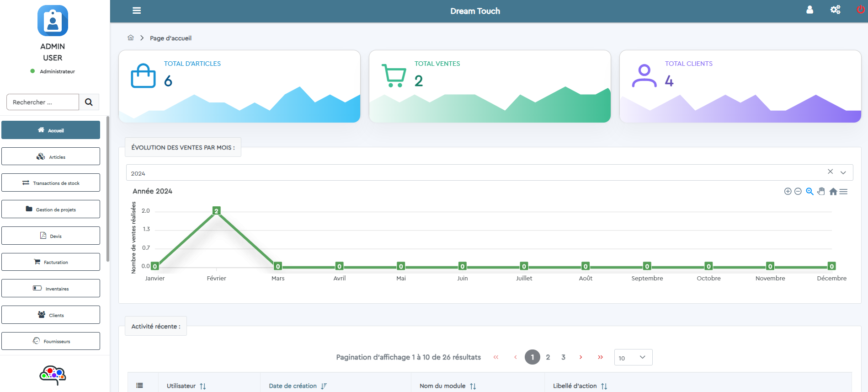The image size is (868, 392).
Task: Click the table list header icon
Action: [x=139, y=386]
